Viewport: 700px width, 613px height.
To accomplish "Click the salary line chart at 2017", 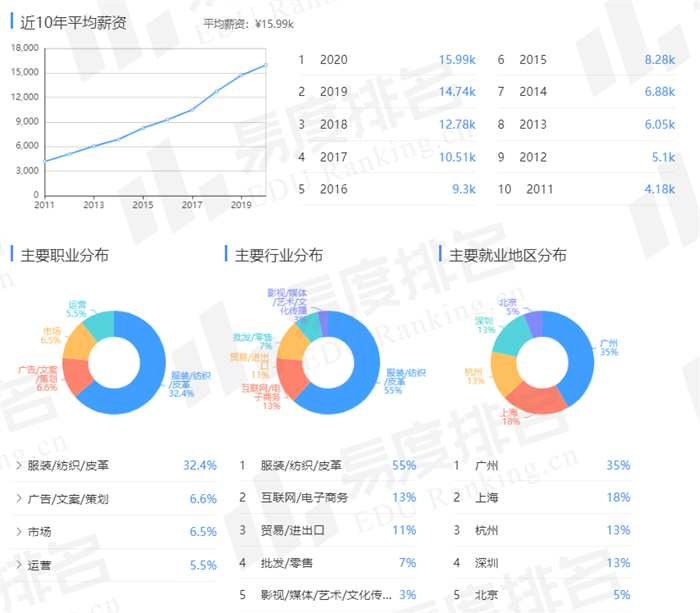I will pyautogui.click(x=192, y=109).
